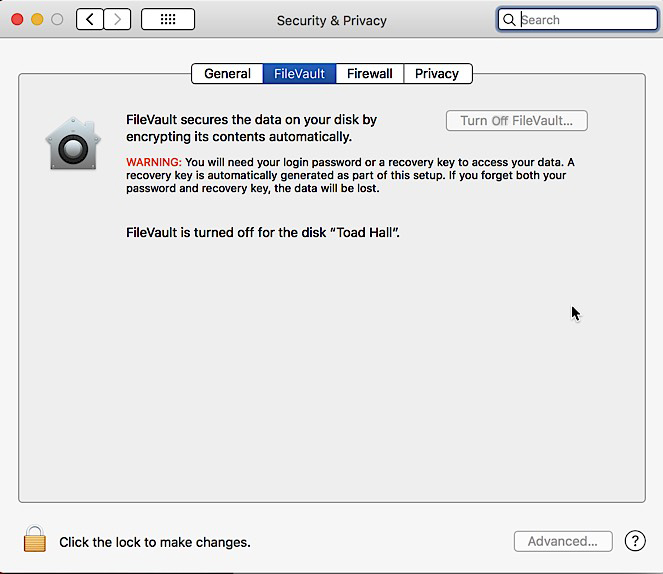Viewport: 663px width, 574px height.
Task: Click the 'FileVault is turned off' status text
Action: [x=263, y=232]
